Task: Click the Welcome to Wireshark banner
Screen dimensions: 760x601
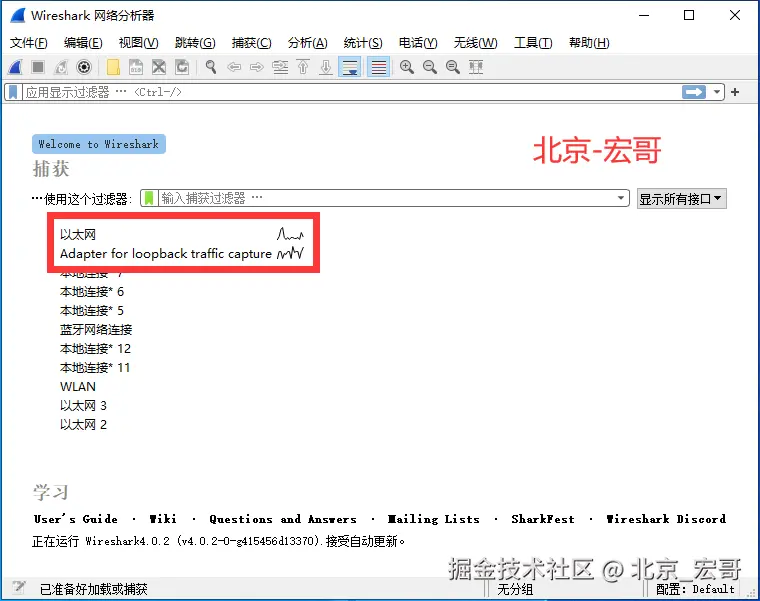Action: pos(99,144)
